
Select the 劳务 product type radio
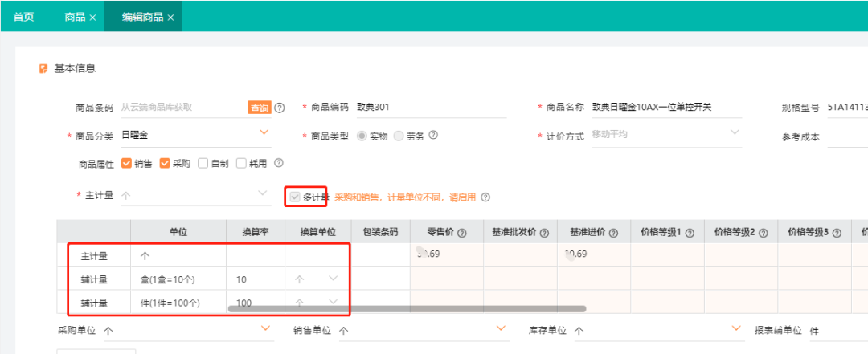[x=399, y=136]
